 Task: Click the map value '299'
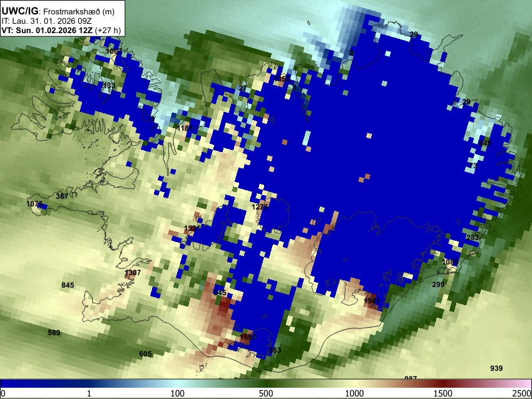click(x=438, y=285)
